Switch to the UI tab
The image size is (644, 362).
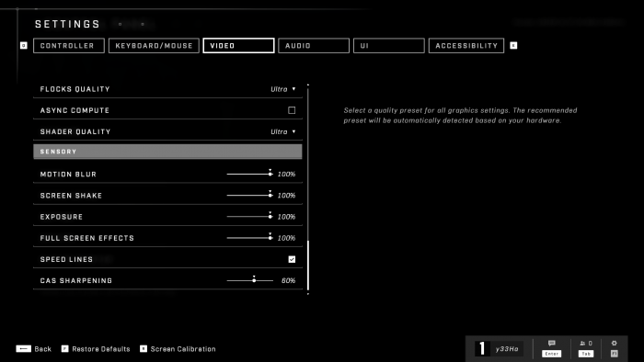[x=389, y=46]
